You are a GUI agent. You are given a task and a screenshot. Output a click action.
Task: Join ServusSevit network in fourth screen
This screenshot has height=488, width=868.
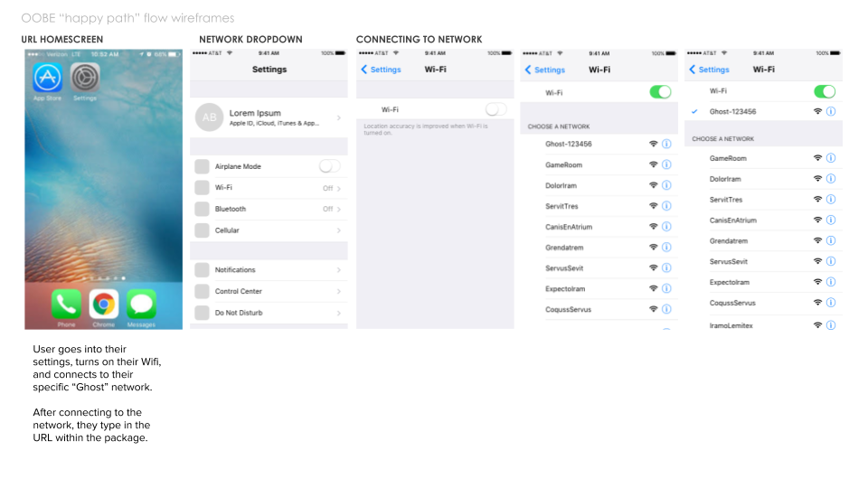point(599,268)
